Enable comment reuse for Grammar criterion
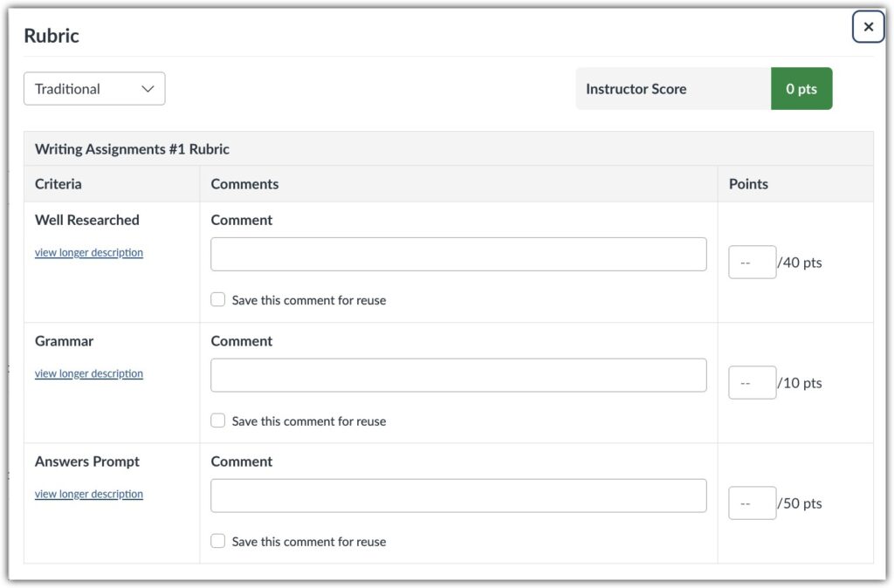The height and width of the screenshot is (588, 894). pos(217,420)
